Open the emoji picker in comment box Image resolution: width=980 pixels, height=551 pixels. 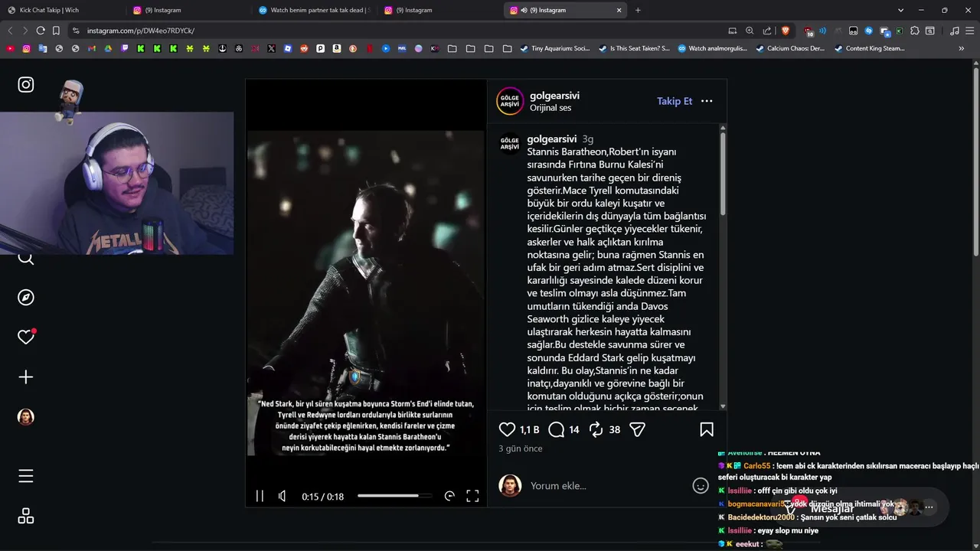pyautogui.click(x=701, y=485)
